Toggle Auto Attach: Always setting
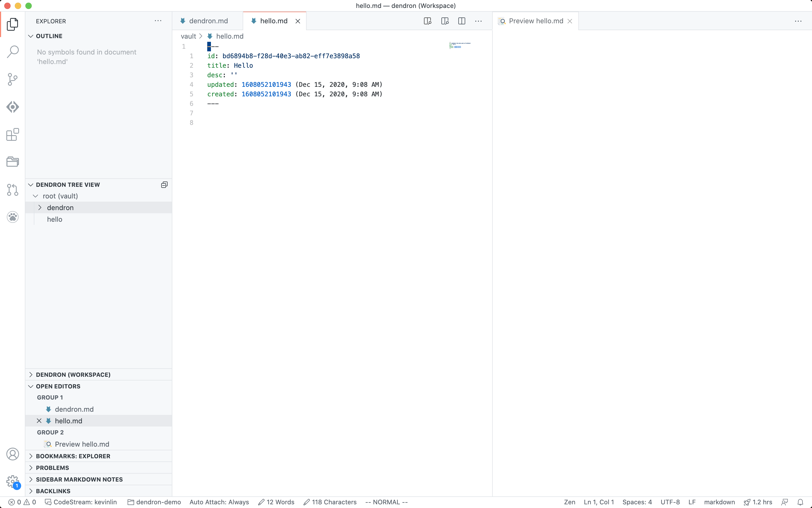 219,502
